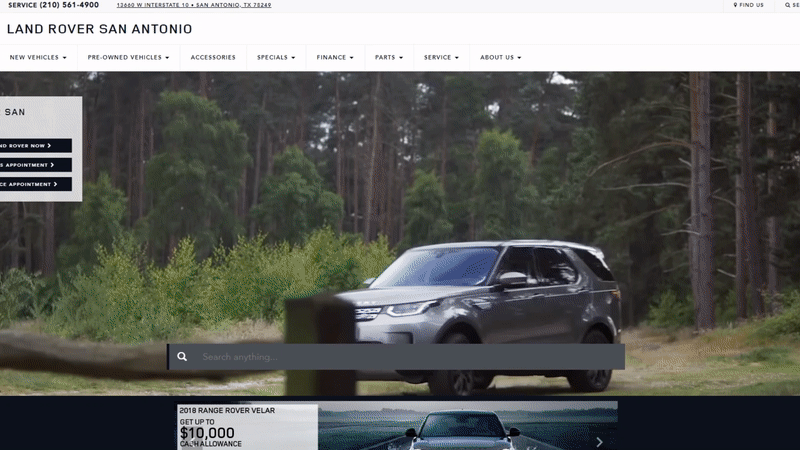Image resolution: width=800 pixels, height=450 pixels.
Task: Click the Land Rover Now button
Action: coord(35,145)
